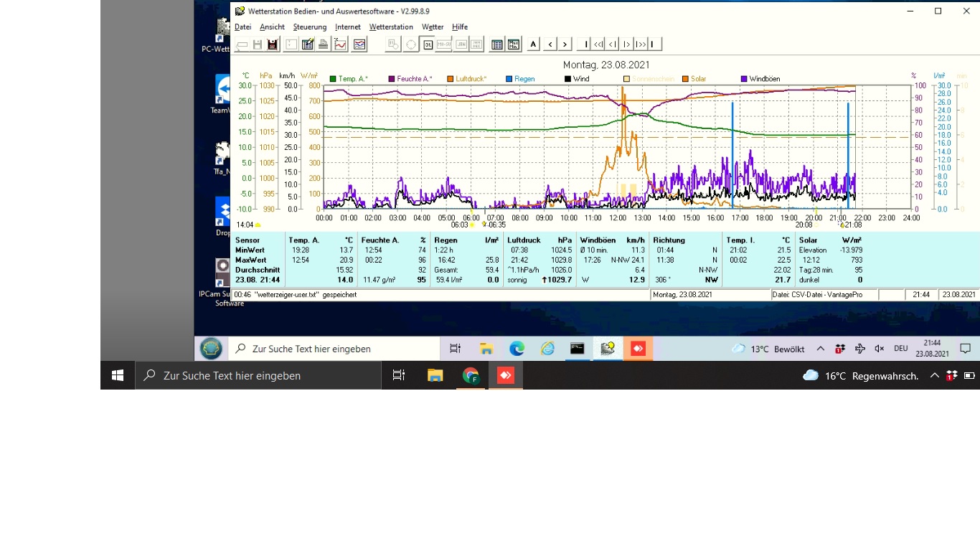Toggle the Regen series legend box
980x551 pixels.
tap(509, 79)
